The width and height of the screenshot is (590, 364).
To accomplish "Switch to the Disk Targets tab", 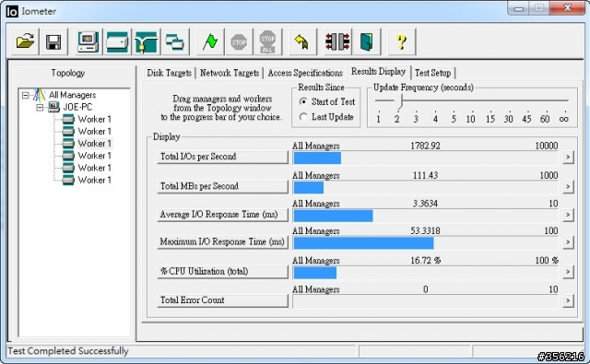I will [169, 73].
